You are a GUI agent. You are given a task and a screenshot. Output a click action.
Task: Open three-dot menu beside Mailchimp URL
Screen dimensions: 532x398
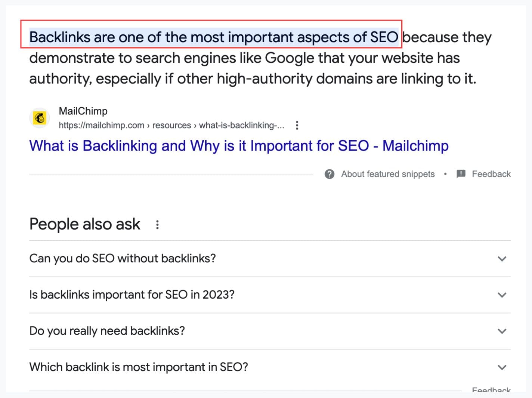click(x=297, y=125)
